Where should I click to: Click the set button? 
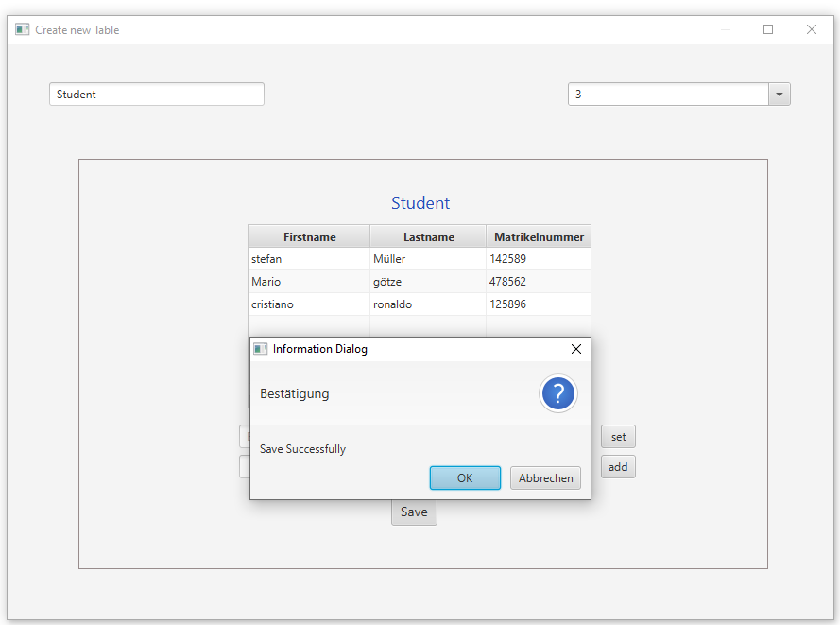618,436
